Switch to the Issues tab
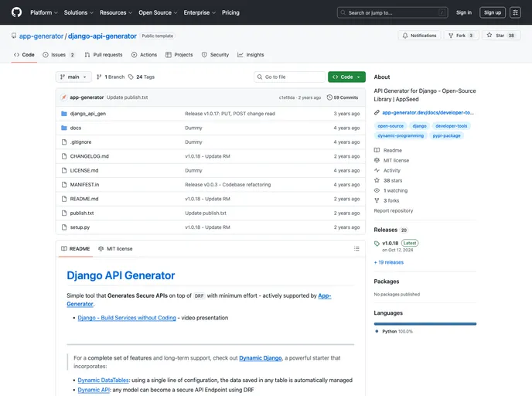This screenshot has width=532, height=396. (x=58, y=55)
